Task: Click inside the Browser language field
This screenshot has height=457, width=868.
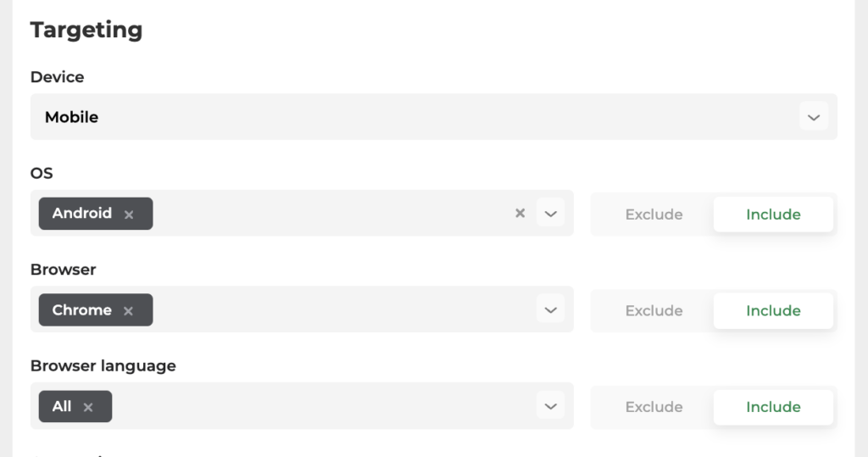Action: pos(302,406)
